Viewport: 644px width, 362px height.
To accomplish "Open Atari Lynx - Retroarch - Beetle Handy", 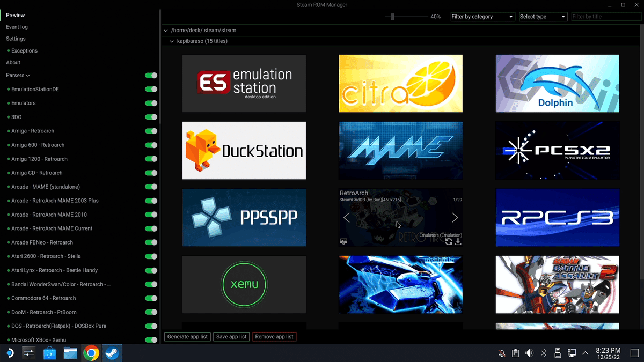I will [54, 270].
